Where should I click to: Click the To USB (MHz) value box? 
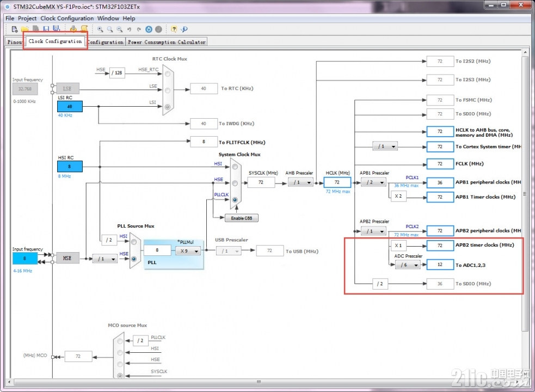pyautogui.click(x=270, y=251)
